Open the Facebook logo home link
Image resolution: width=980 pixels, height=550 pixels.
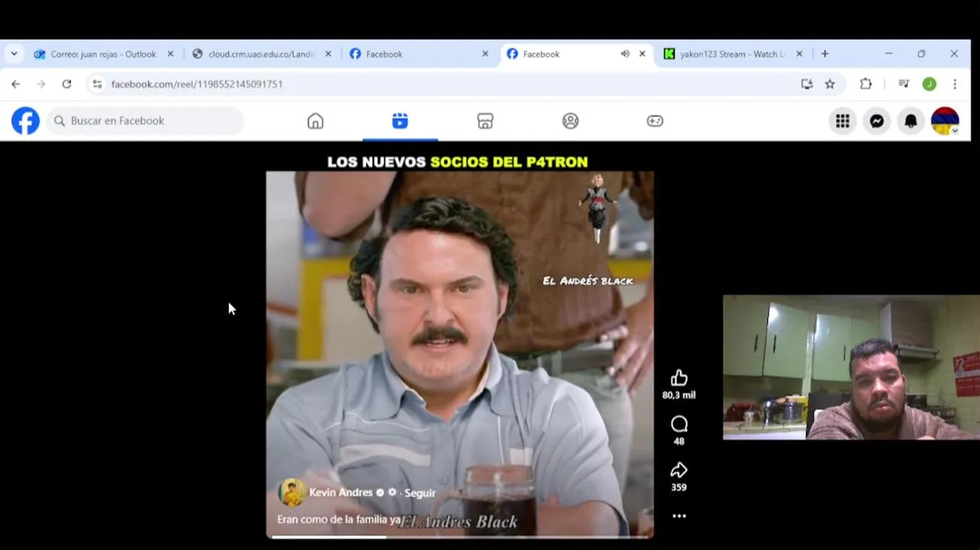(x=25, y=121)
